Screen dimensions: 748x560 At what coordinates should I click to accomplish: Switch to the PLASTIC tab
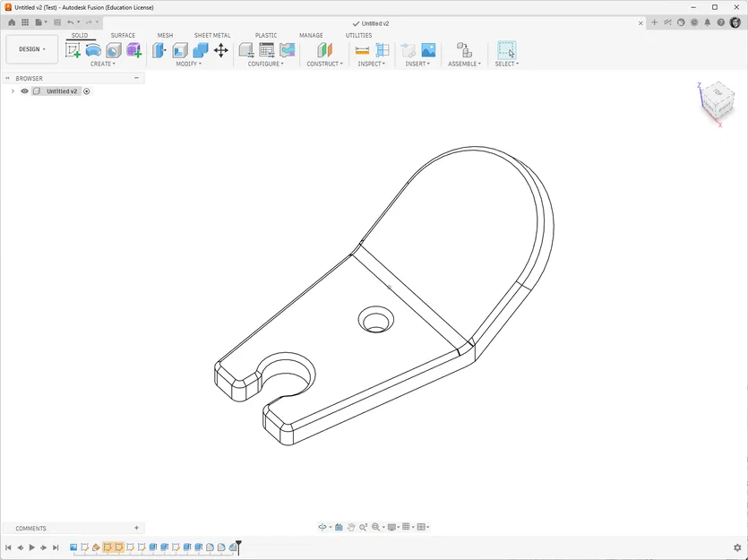[266, 35]
